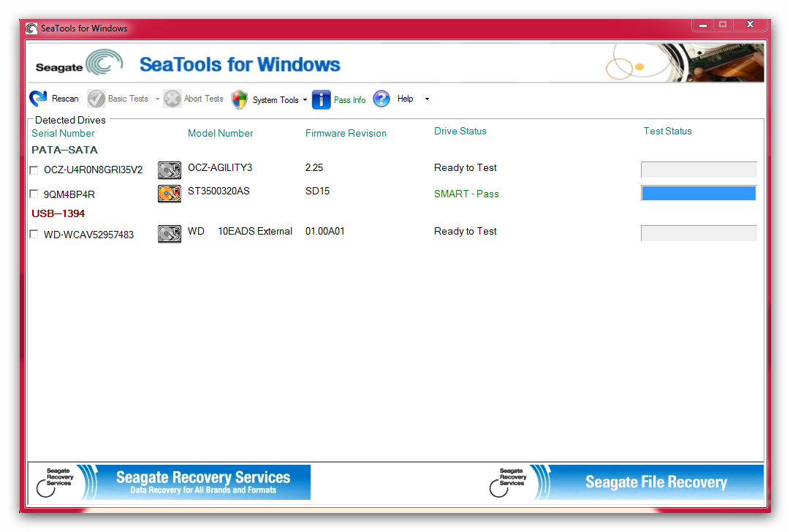Check the OCZ-U4R0N8GRI35V2 drive checkbox
Screen dimensions: 790x532
click(34, 170)
